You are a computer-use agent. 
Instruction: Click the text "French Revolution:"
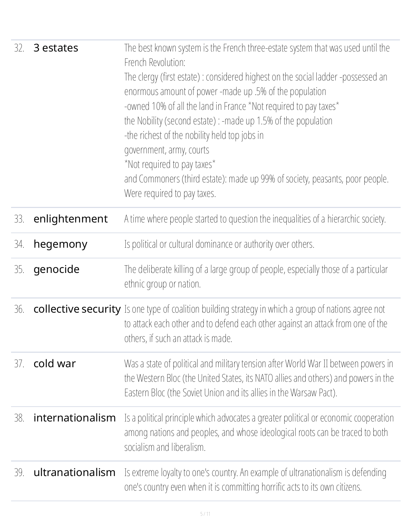(x=155, y=63)
